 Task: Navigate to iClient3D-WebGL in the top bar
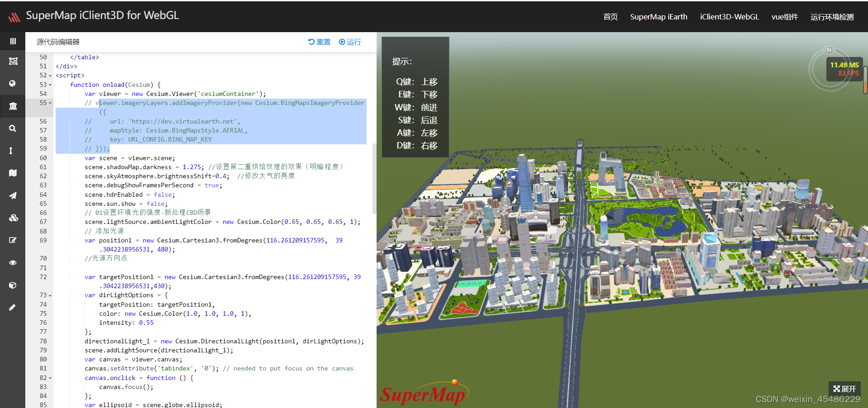pyautogui.click(x=729, y=17)
